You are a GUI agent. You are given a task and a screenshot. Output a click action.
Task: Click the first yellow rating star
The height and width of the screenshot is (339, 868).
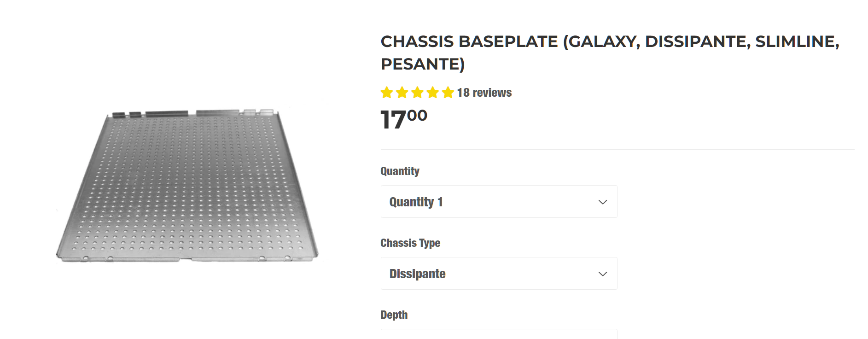(x=387, y=93)
